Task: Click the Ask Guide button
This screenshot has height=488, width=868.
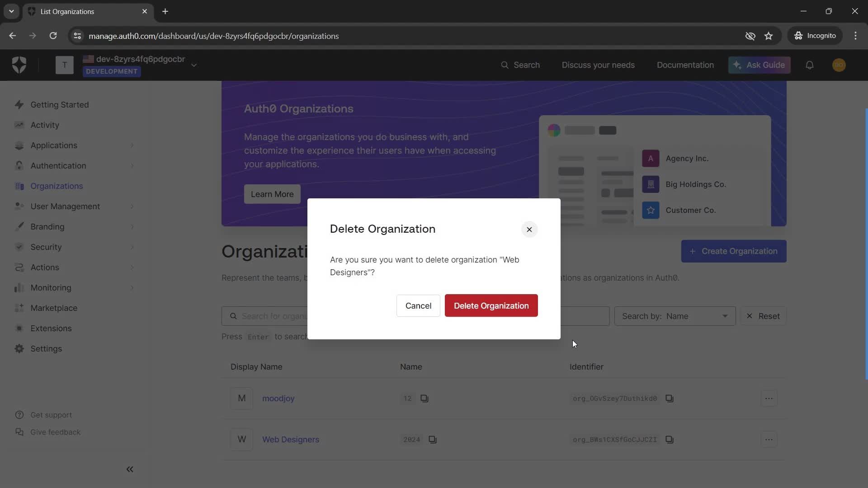Action: tap(759, 65)
